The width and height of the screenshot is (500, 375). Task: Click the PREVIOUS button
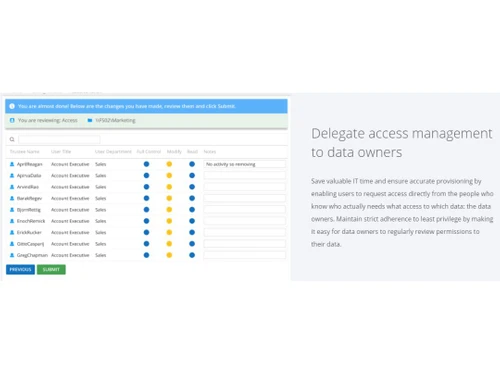click(x=20, y=269)
